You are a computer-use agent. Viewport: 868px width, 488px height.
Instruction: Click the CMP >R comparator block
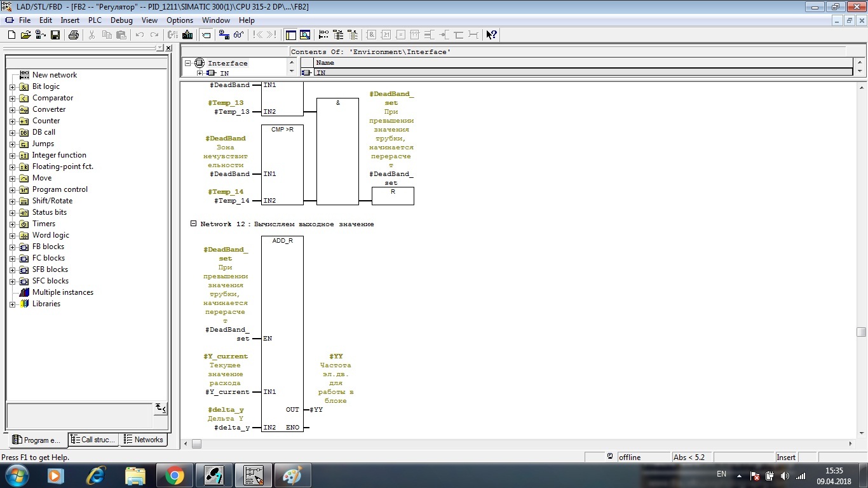click(282, 165)
